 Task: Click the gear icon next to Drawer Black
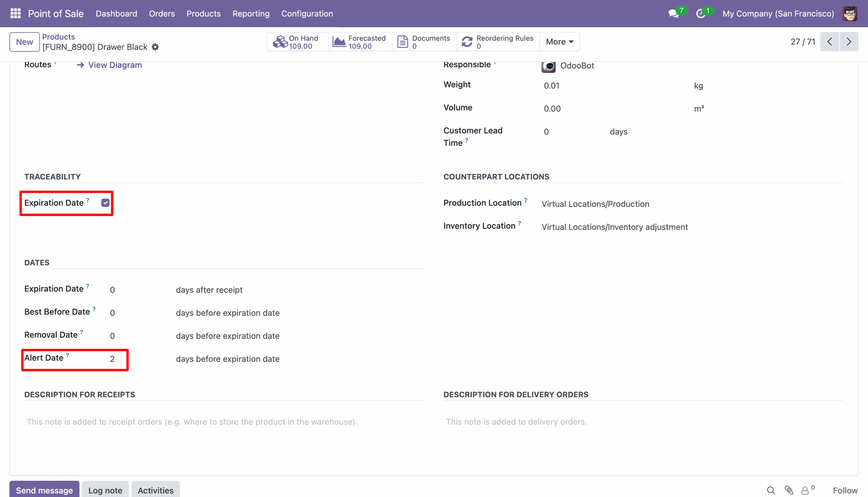(155, 47)
